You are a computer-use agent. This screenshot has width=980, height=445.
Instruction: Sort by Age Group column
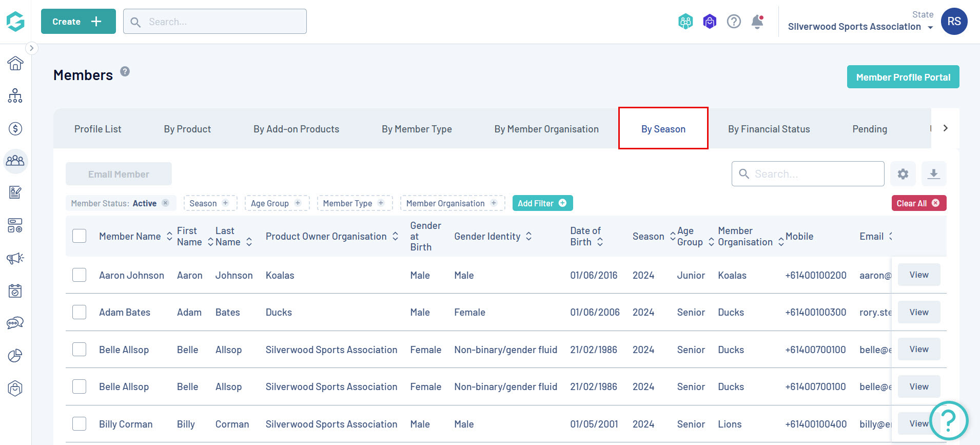tap(711, 242)
